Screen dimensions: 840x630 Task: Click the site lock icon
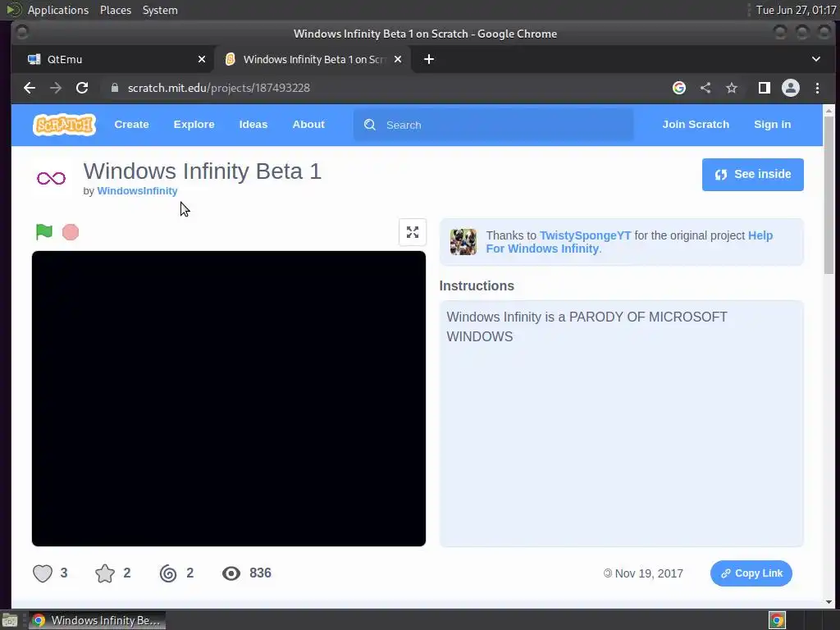115,88
